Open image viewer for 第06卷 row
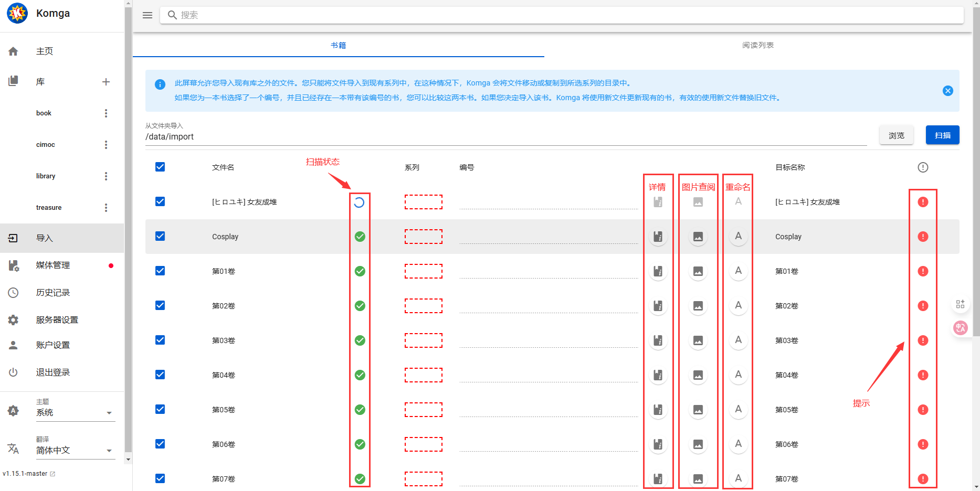This screenshot has height=491, width=980. 698,444
